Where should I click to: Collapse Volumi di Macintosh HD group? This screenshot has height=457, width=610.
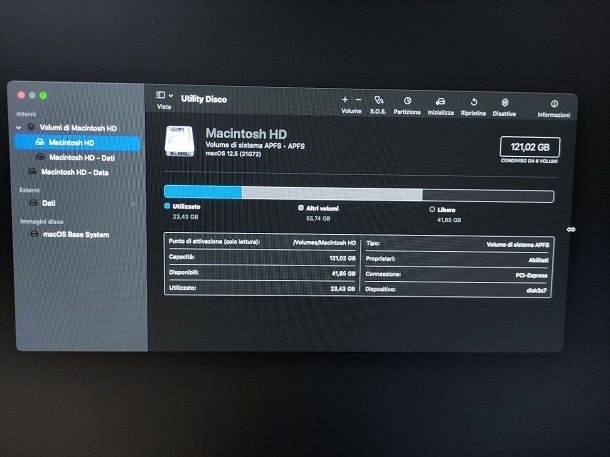18,127
